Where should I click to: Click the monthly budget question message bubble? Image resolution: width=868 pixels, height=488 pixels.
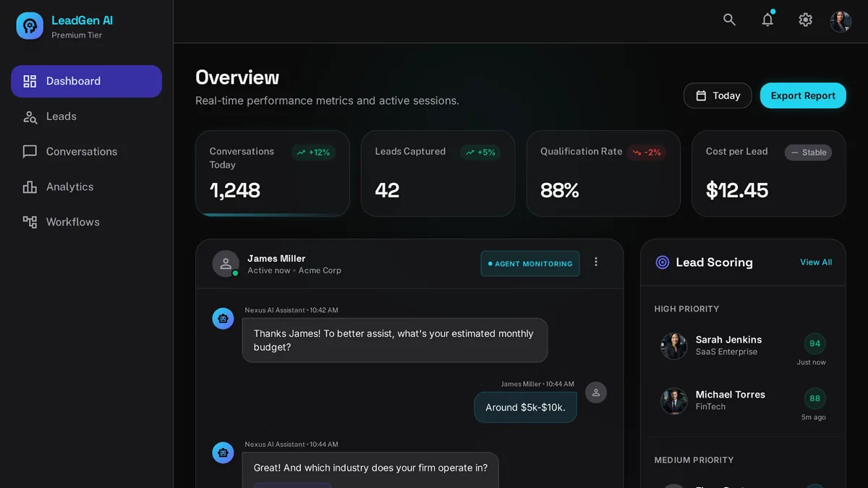pyautogui.click(x=395, y=341)
